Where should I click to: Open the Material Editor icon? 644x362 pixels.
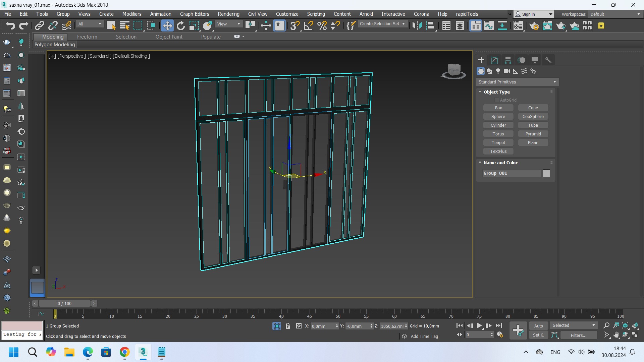(x=518, y=26)
